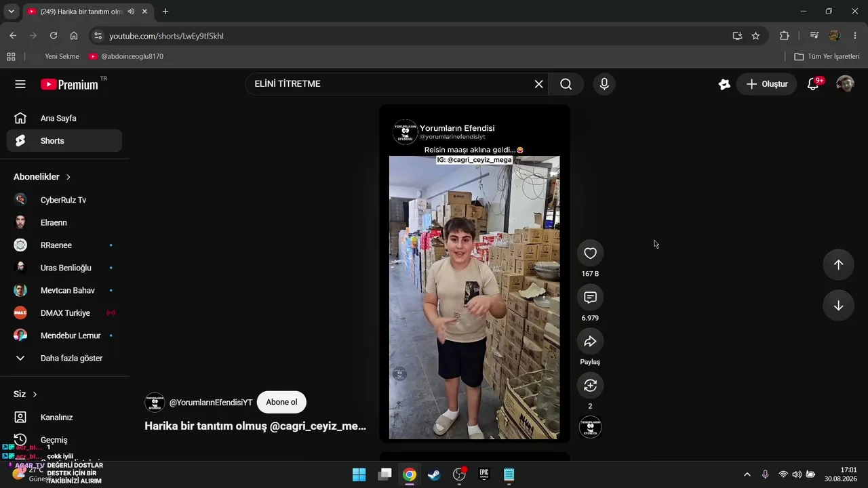Go to YouTube Premium home via logo
The width and height of the screenshot is (868, 488).
click(69, 84)
